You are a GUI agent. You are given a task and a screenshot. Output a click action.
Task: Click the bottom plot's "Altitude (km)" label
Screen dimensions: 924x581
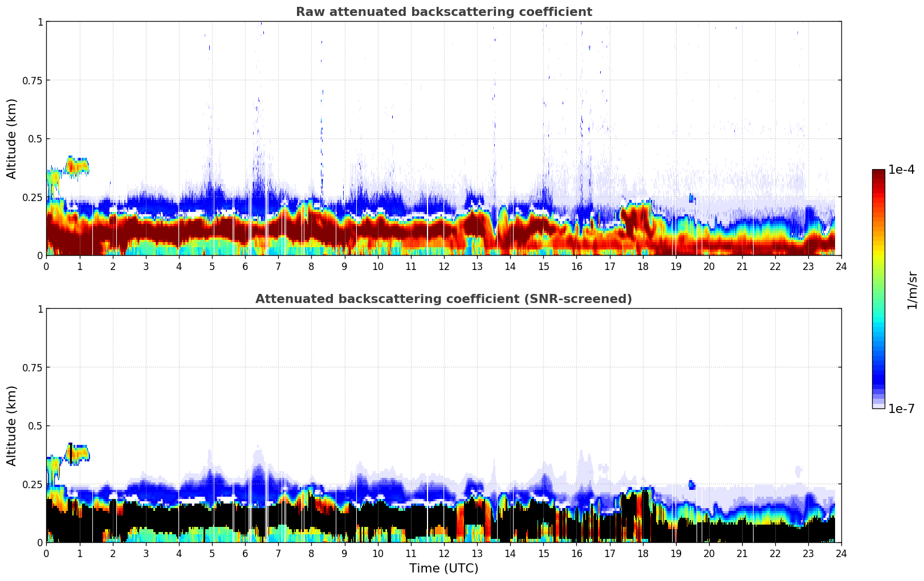12,425
